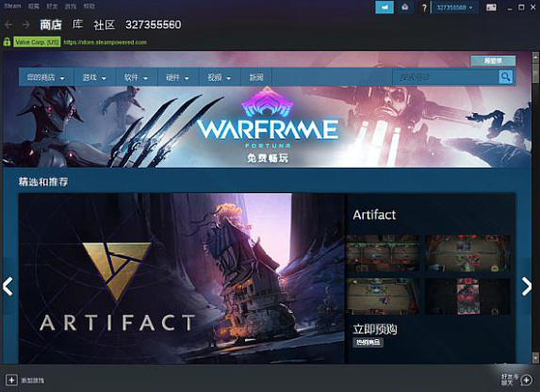Click the 愿望单 wishlist button
Viewport: 540px width, 392px height.
493,60
